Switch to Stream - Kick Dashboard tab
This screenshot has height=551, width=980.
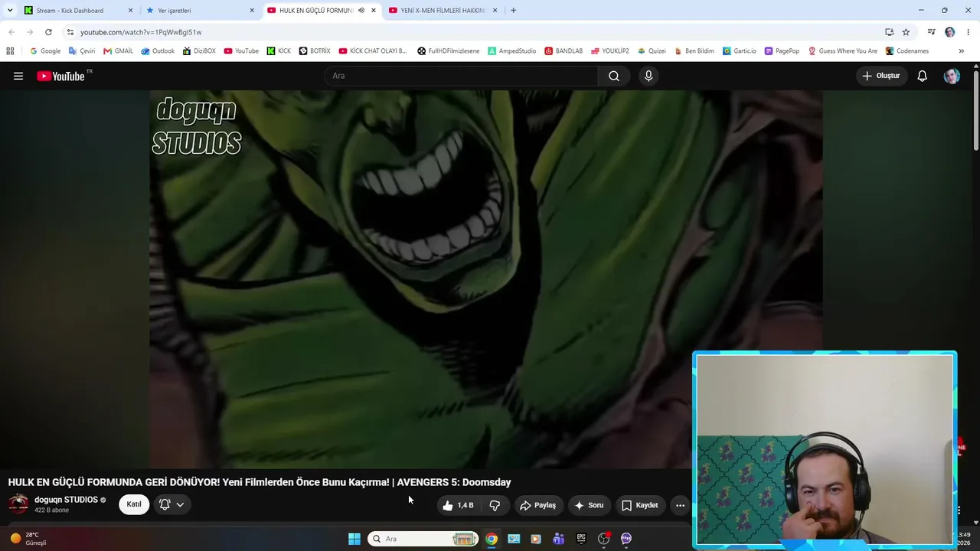[x=78, y=11]
